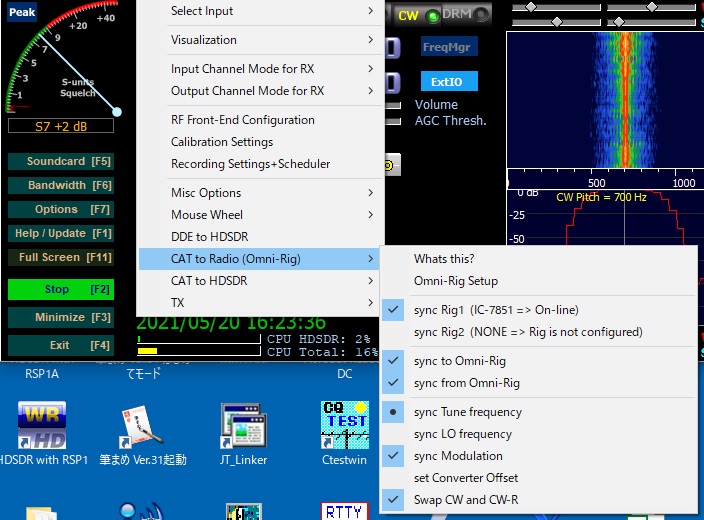Click the audio waterfall spectrum display
This screenshot has width=704, height=520.
pos(605,101)
